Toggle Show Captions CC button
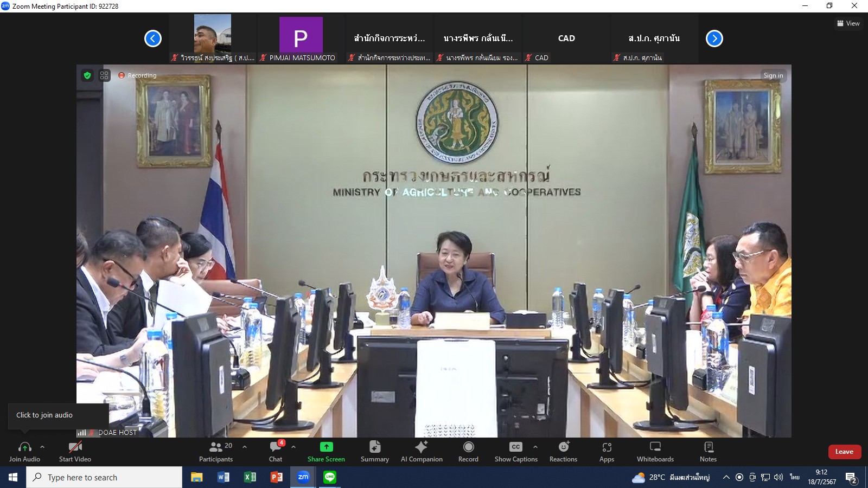Image resolution: width=868 pixels, height=488 pixels. (x=516, y=452)
